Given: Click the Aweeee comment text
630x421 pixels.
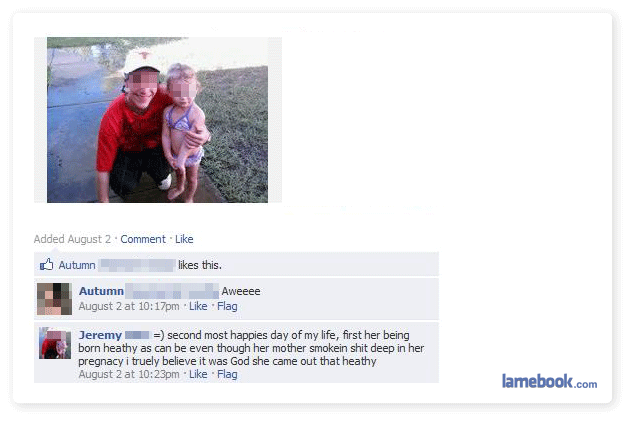Looking at the screenshot, I should pos(241,291).
